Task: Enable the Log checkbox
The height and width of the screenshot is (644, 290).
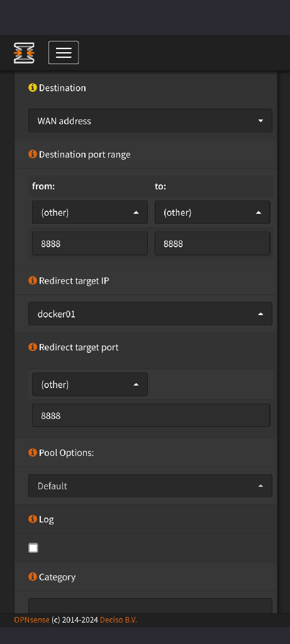Action: (33, 548)
